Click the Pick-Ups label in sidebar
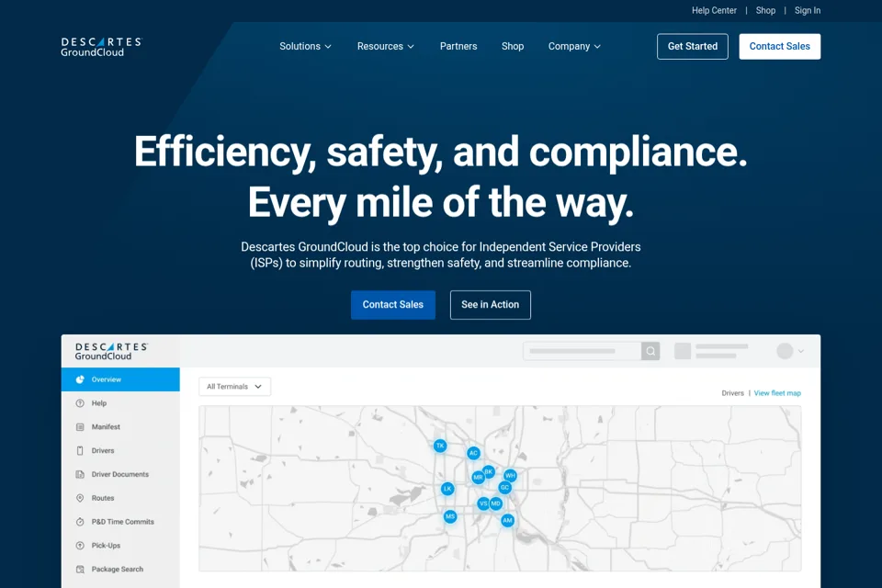 tap(106, 545)
